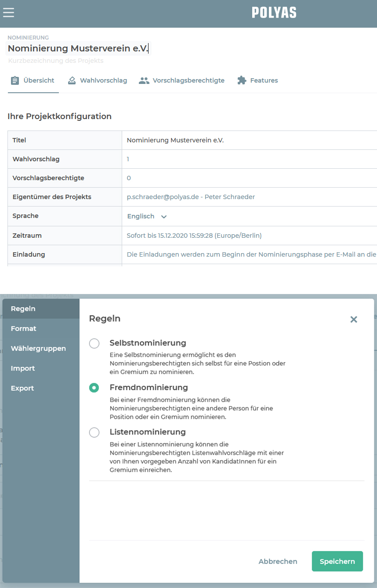
Task: Click the Kurzbezeichnung des Projekts field
Action: pos(56,61)
